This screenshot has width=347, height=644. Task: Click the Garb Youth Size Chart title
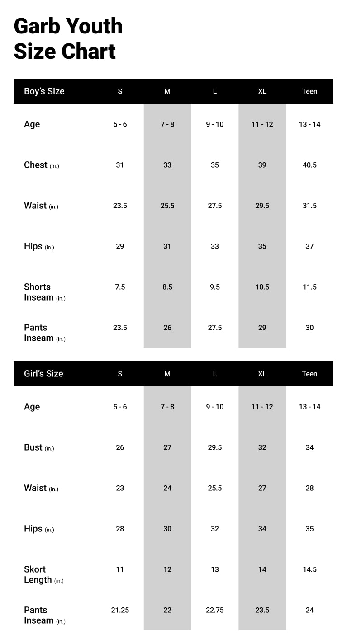(68, 38)
